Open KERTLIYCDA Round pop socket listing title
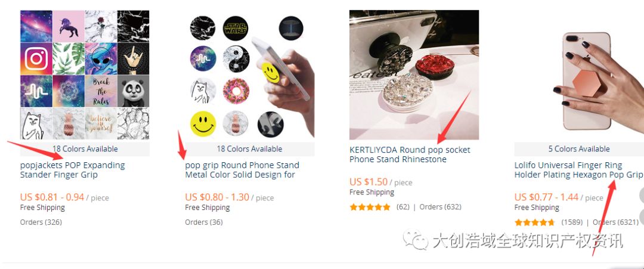 pos(410,154)
